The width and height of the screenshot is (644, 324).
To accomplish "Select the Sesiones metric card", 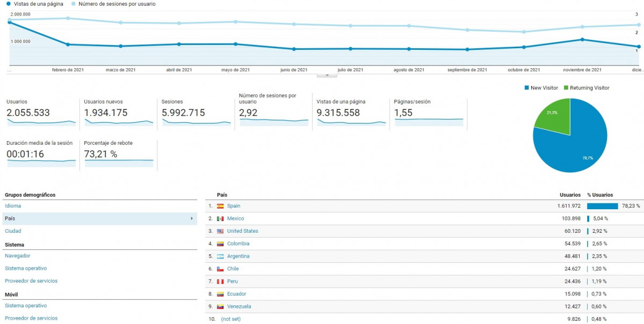I will pos(197,114).
